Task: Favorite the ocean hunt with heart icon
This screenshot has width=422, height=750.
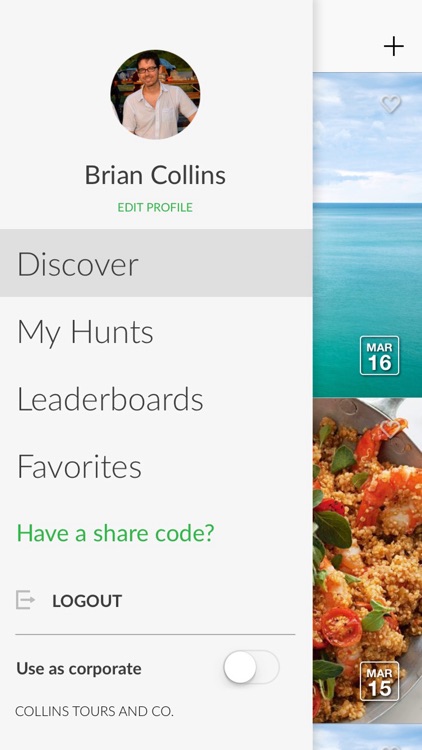Action: (390, 104)
